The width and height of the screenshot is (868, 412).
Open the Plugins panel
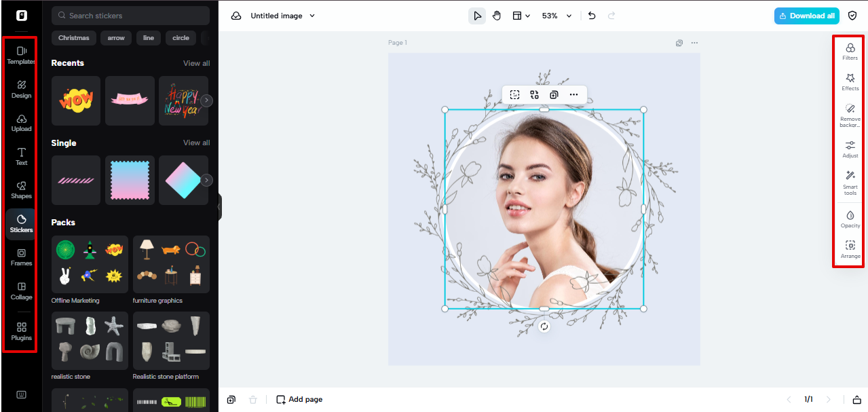click(x=21, y=332)
